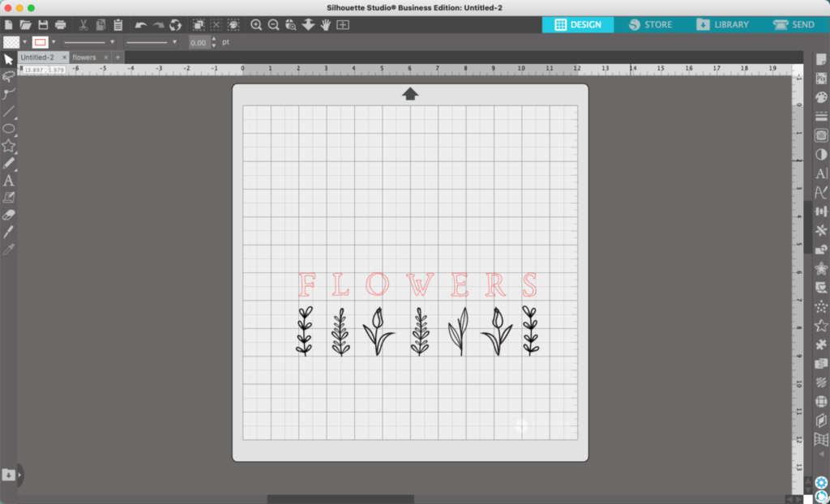This screenshot has width=830, height=504.
Task: Switch to the DESIGN workspace tab
Action: [578, 24]
